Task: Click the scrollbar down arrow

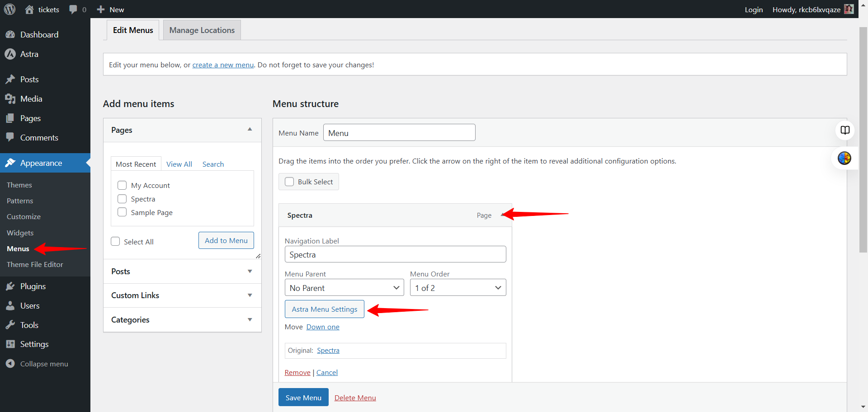Action: (x=863, y=407)
